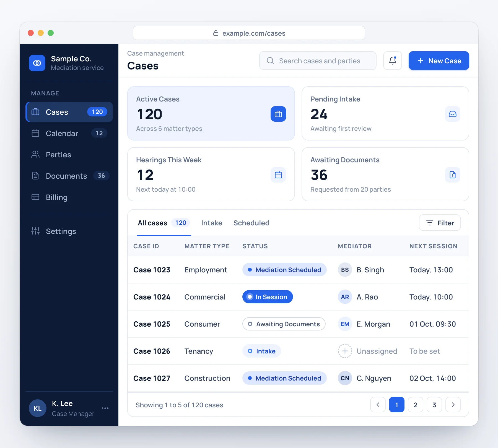Click the AR avatar for A. Rao
Image resolution: width=498 pixels, height=448 pixels.
click(345, 297)
